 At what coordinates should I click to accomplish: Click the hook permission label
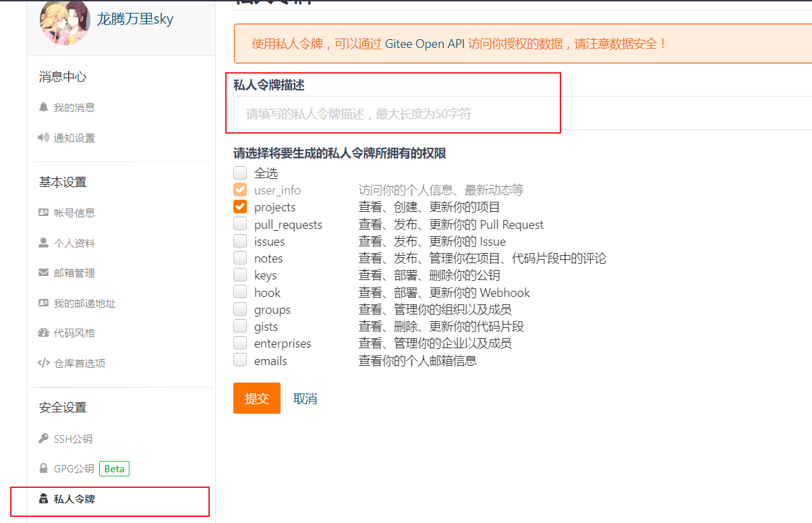click(267, 292)
